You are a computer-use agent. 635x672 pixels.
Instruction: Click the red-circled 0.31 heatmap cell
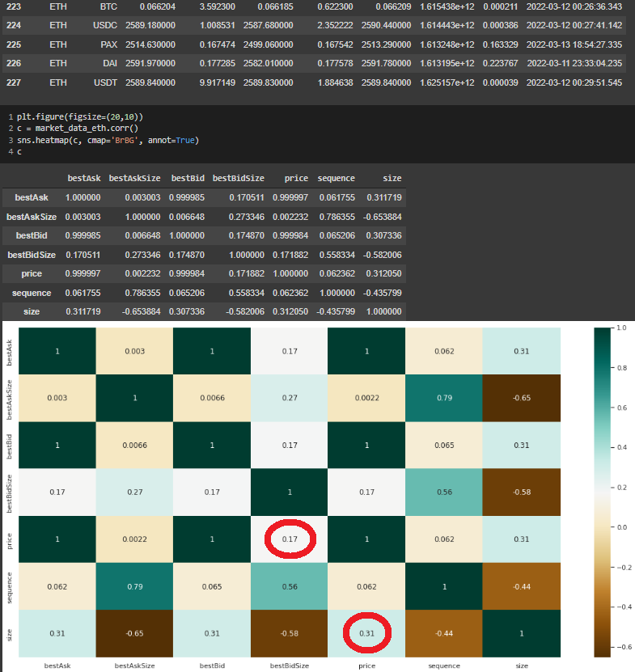pos(366,631)
